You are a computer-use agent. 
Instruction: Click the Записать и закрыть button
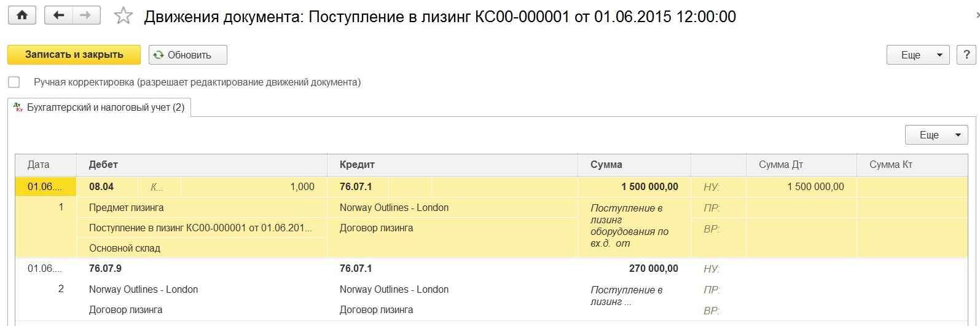point(74,55)
